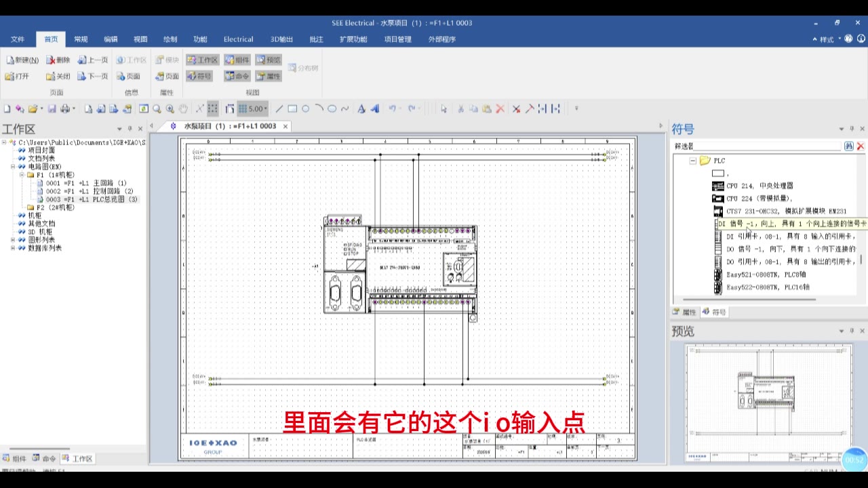Open toolbar customize dropdown arrow
This screenshot has height=488, width=868.
coord(576,108)
